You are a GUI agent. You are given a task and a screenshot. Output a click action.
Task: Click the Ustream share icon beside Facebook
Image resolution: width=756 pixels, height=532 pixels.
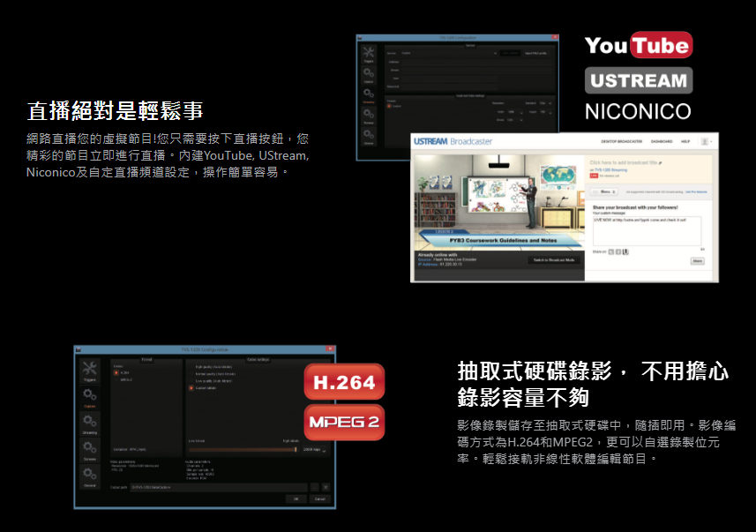[x=625, y=251]
